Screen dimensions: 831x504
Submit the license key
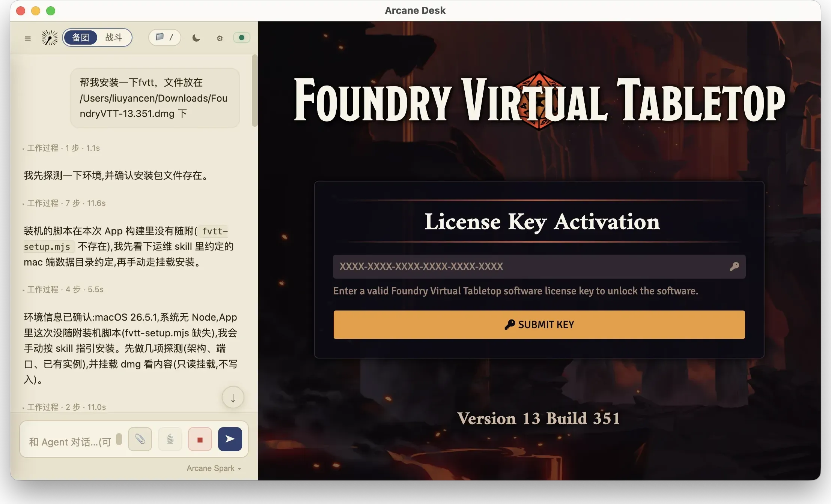coord(539,325)
